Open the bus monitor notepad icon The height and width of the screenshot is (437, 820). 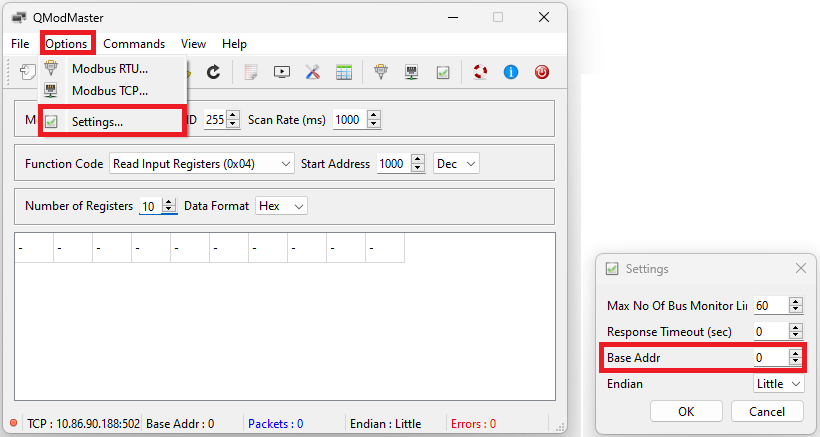tap(251, 72)
